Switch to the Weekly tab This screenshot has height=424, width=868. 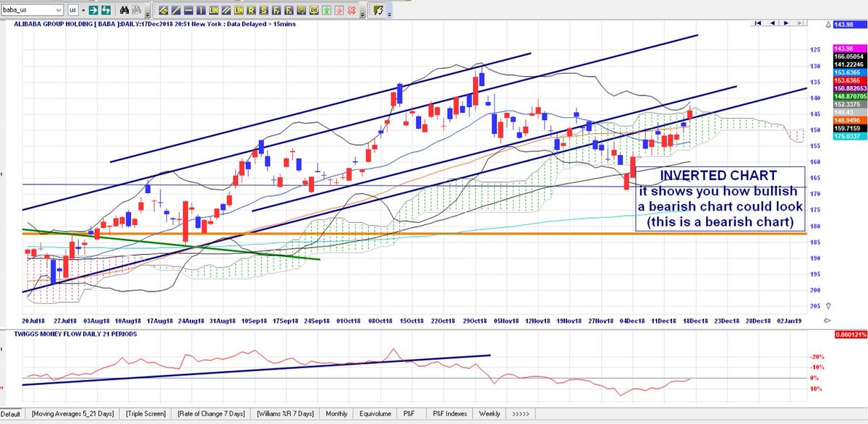(490, 413)
